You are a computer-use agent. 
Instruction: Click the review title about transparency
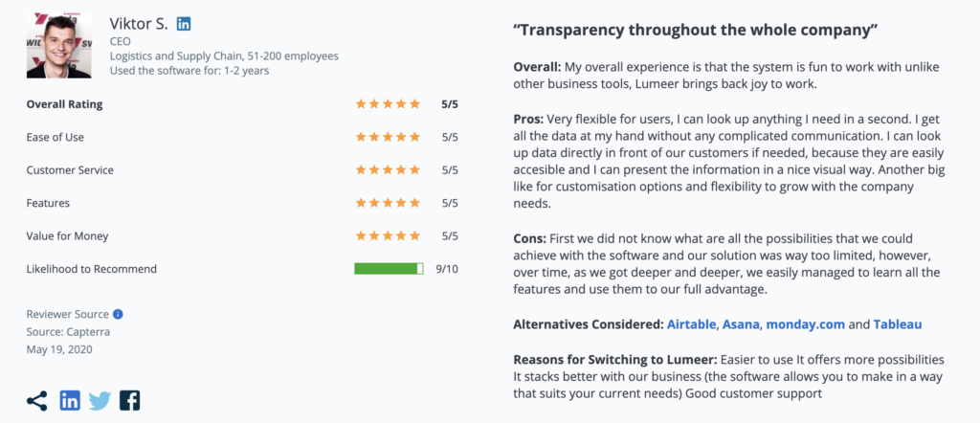coord(696,31)
